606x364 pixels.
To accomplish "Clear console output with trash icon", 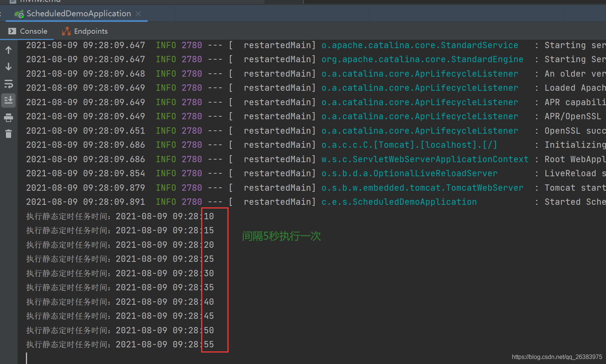I will [x=9, y=134].
